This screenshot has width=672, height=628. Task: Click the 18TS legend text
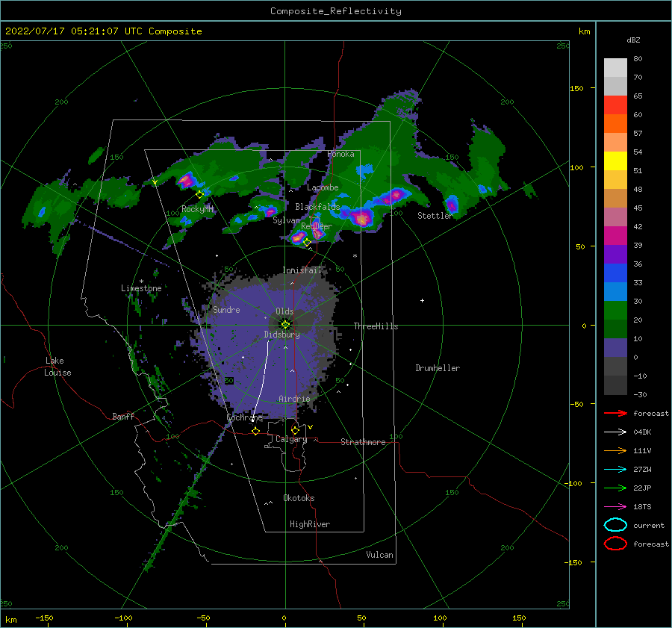(x=642, y=507)
